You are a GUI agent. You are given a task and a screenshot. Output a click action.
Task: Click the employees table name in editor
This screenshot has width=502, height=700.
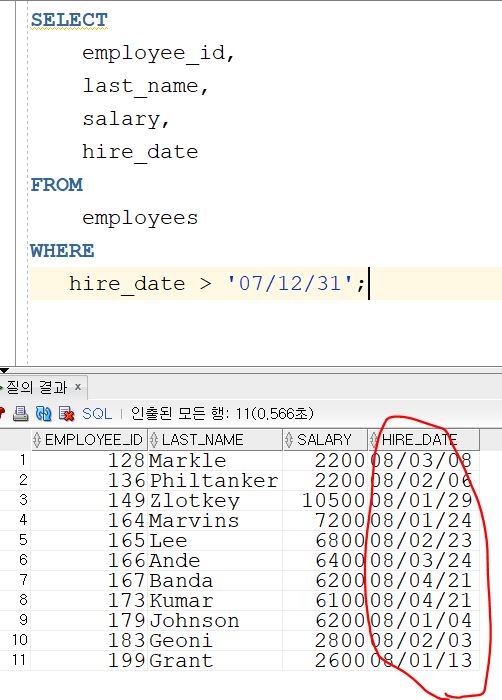coord(140,218)
